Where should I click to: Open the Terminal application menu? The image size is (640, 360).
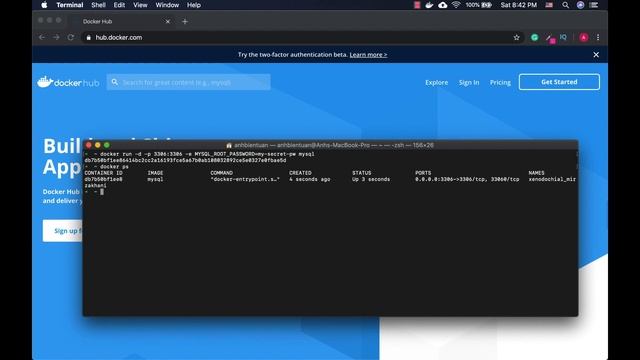tap(70, 5)
